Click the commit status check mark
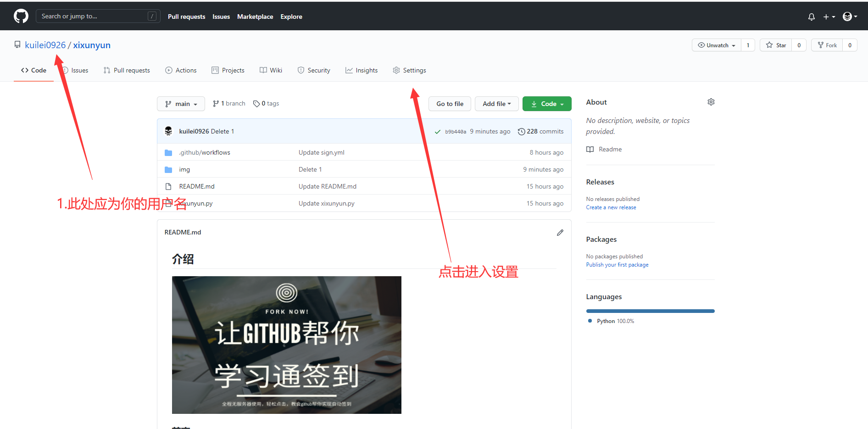868x429 pixels. pos(438,132)
